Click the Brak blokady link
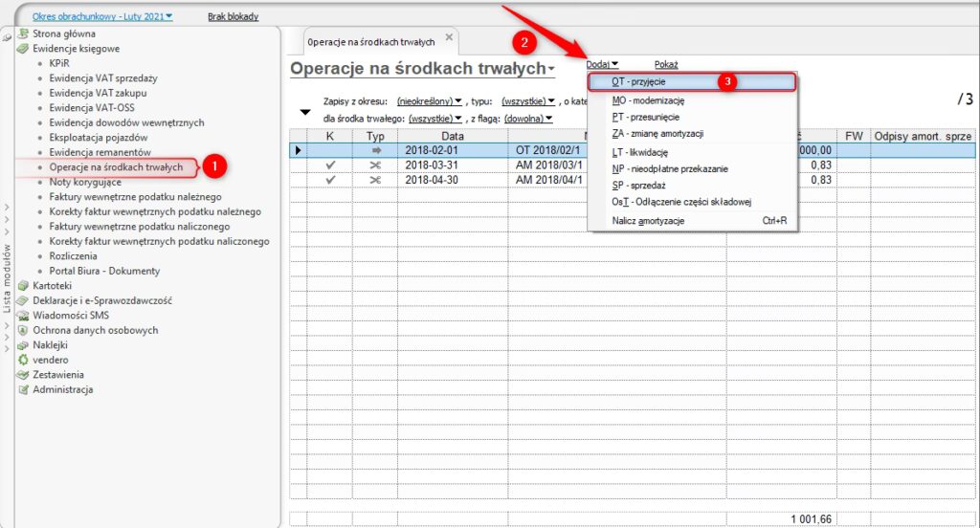The image size is (980, 528). click(x=233, y=16)
